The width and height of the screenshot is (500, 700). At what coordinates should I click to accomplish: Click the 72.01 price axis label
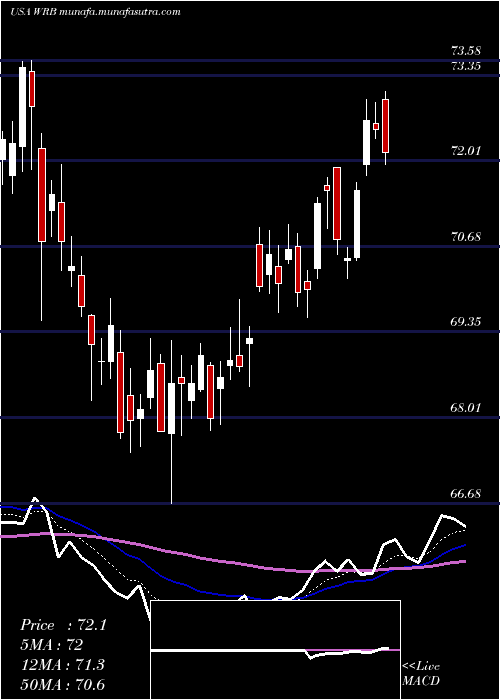coord(467,151)
